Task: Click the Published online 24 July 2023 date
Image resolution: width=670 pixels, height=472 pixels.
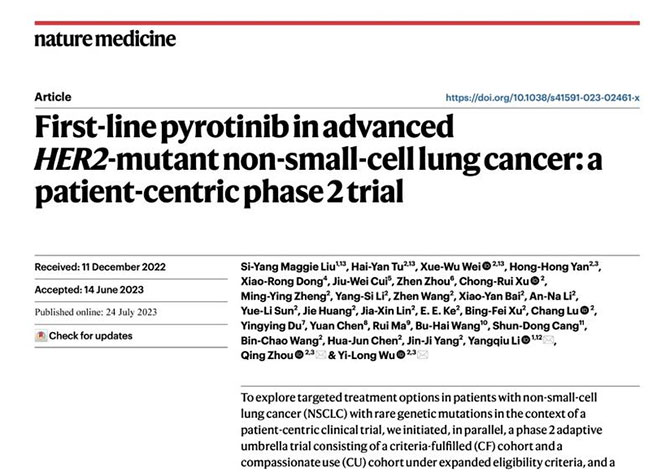Action: tap(96, 312)
